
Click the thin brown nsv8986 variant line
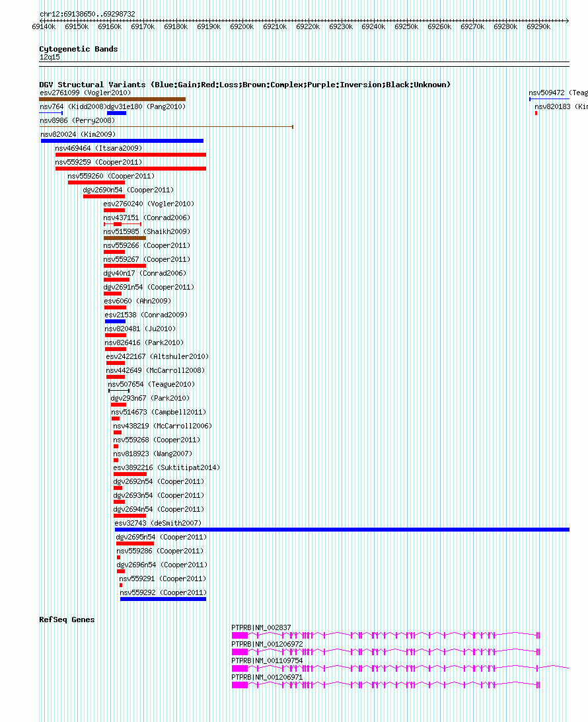(x=166, y=127)
